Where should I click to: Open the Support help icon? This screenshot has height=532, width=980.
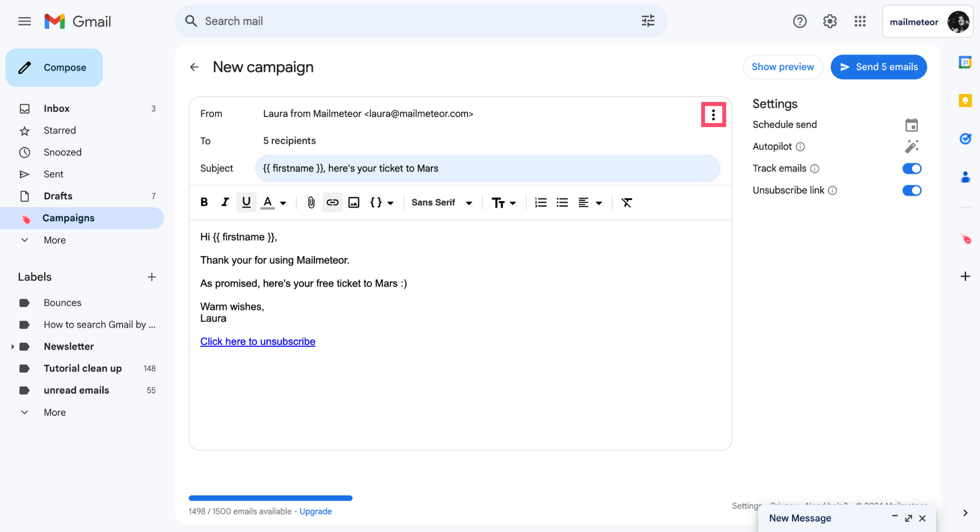(x=800, y=21)
